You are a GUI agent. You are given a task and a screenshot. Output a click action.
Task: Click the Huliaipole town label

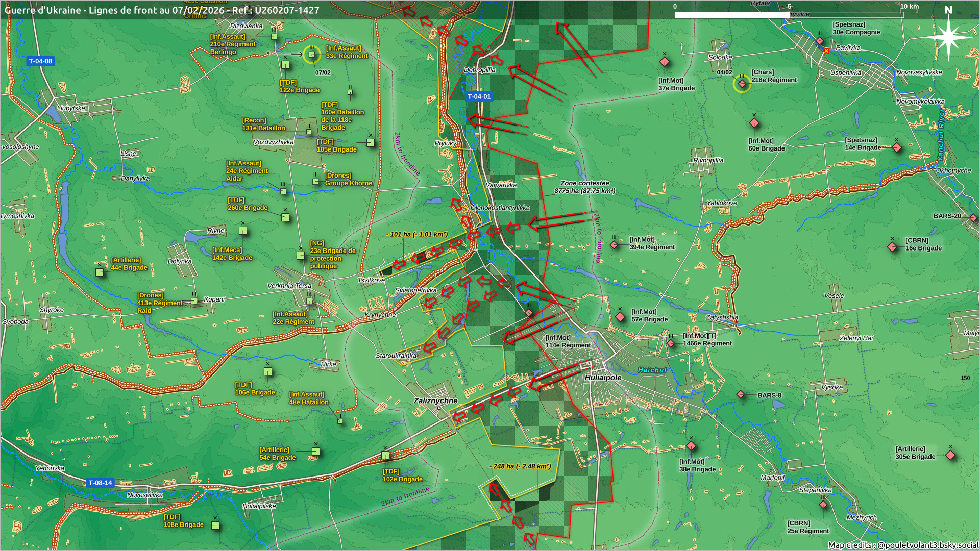[x=603, y=378]
